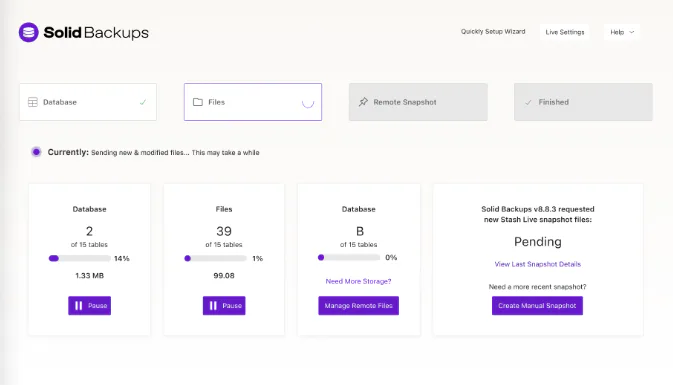
Task: Click 'Solid Backups v8.8.3 requested' text
Action: click(x=537, y=209)
